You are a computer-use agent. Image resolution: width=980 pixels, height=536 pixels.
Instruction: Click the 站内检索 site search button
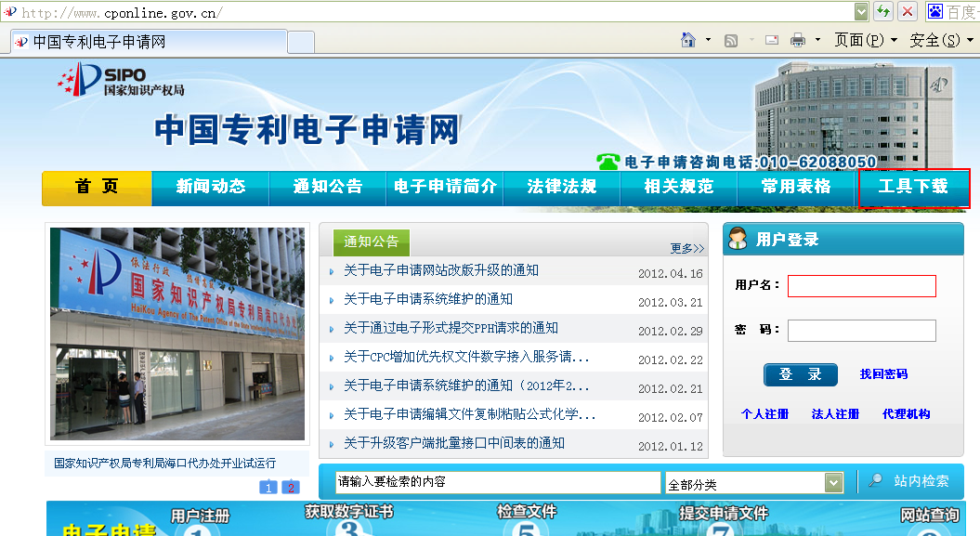pyautogui.click(x=910, y=481)
